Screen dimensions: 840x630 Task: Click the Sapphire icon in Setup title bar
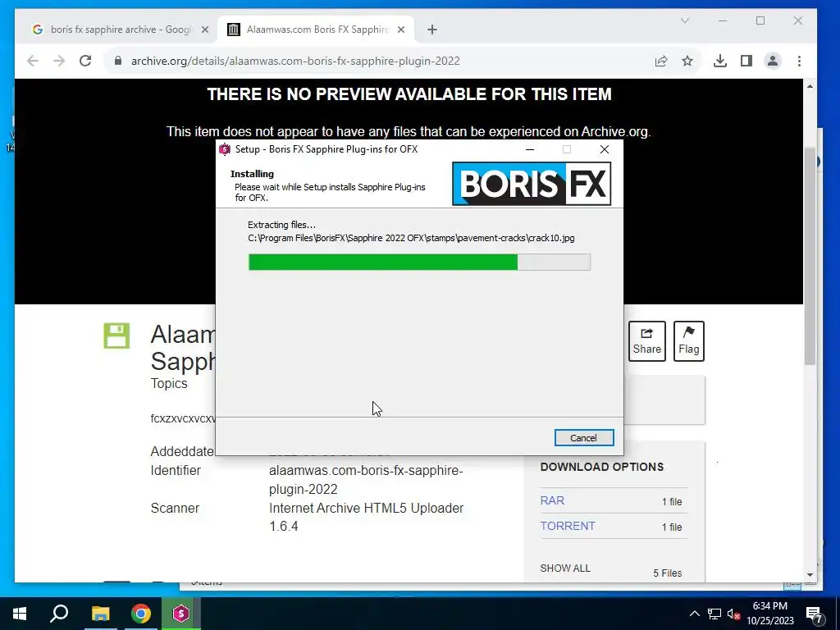[225, 149]
